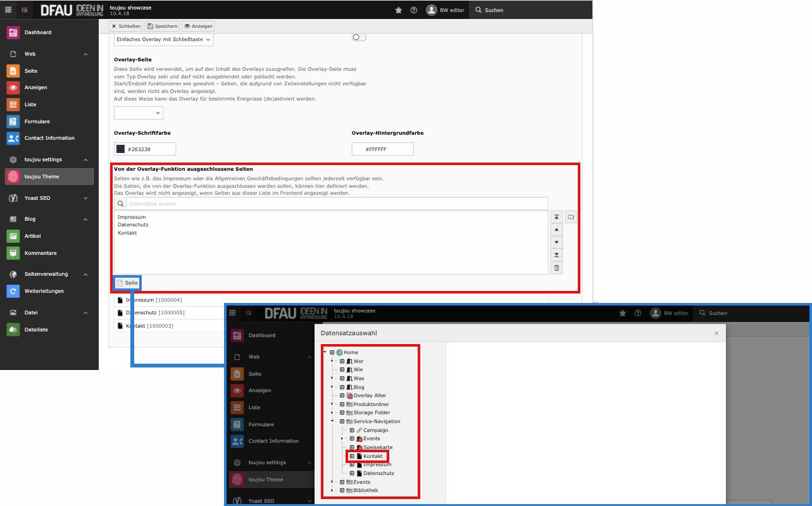Open the folder browse icon beside the page list
Viewport: 812px width, 506px height.
570,217
